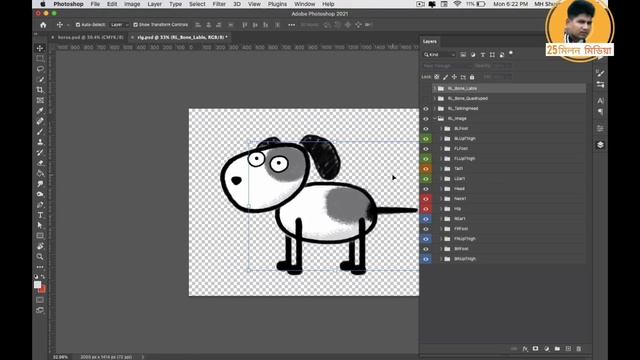Open the Character panel icon in dock
The image size is (640, 360).
click(600, 100)
